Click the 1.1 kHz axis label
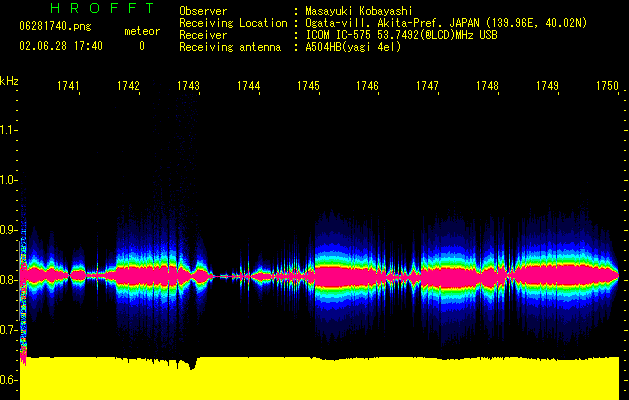This screenshot has width=629, height=400. [7, 130]
